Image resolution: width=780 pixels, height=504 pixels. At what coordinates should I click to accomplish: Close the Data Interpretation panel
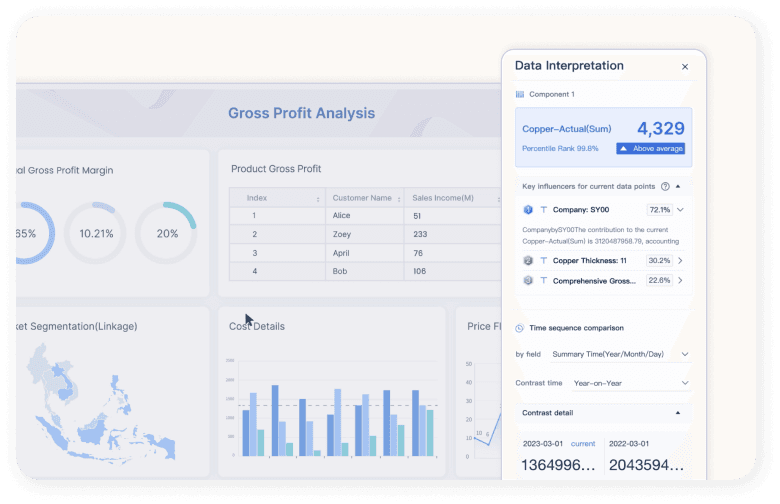[x=685, y=67]
